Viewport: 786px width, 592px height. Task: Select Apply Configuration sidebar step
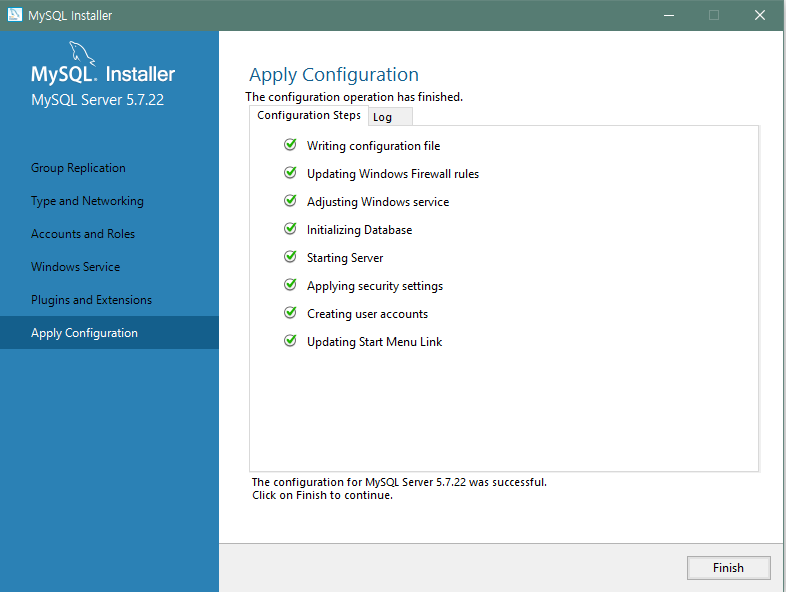[x=109, y=333]
